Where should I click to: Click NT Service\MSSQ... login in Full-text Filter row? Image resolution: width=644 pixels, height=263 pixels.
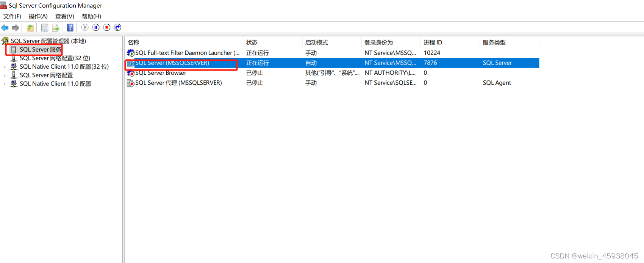pos(390,53)
